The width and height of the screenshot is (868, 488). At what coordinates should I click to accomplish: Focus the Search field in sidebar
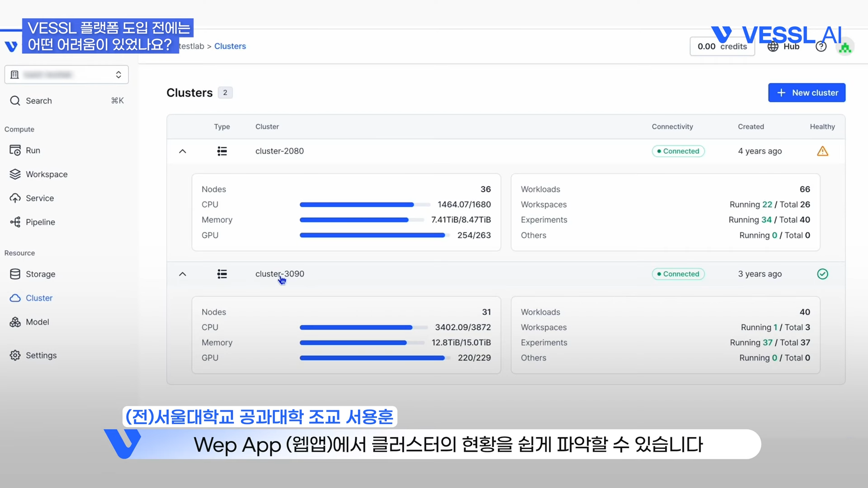point(66,100)
